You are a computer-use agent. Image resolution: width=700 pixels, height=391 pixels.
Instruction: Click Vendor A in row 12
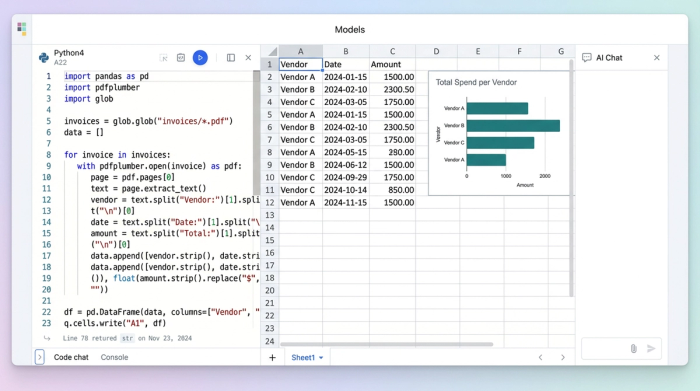tap(300, 202)
